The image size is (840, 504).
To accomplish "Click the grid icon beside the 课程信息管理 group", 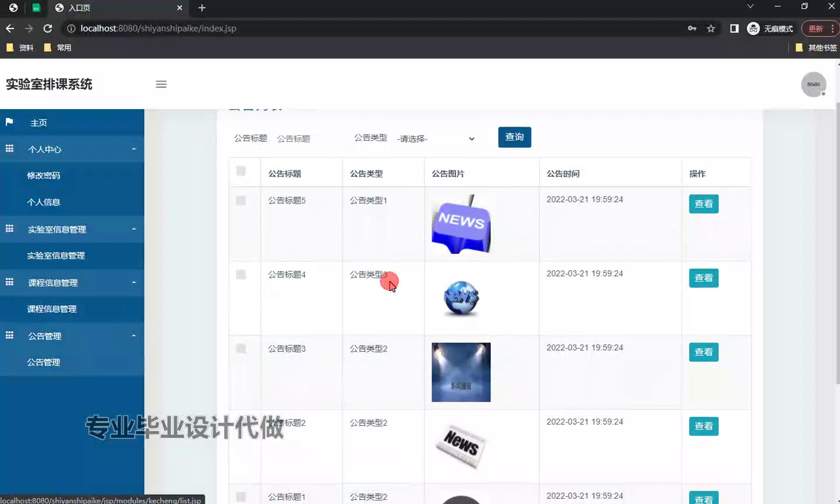I will [x=9, y=282].
